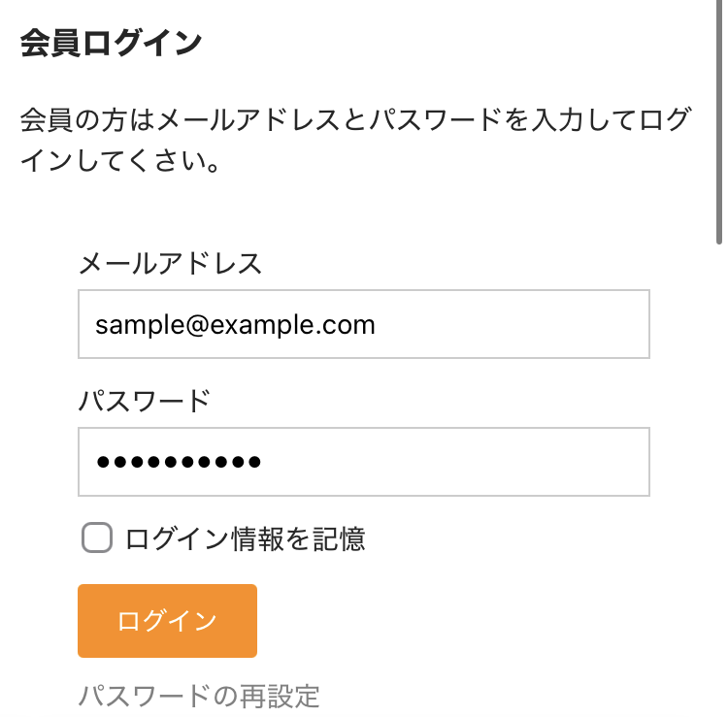728x717 pixels.
Task: Click the last dot in the password field
Action: (x=253, y=463)
